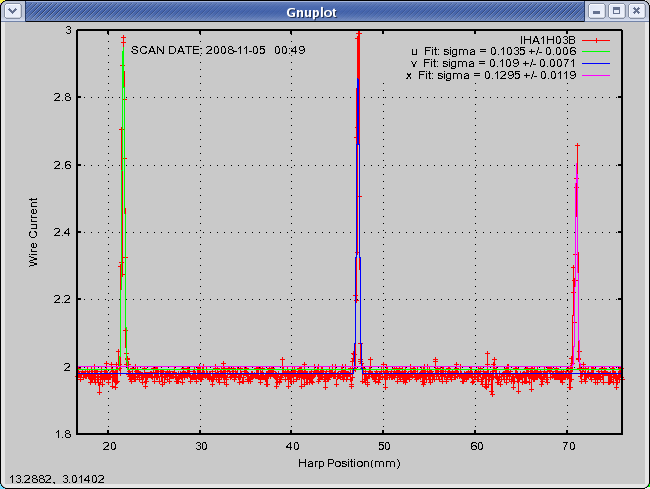Click the Gnuplot title bar text

point(311,12)
